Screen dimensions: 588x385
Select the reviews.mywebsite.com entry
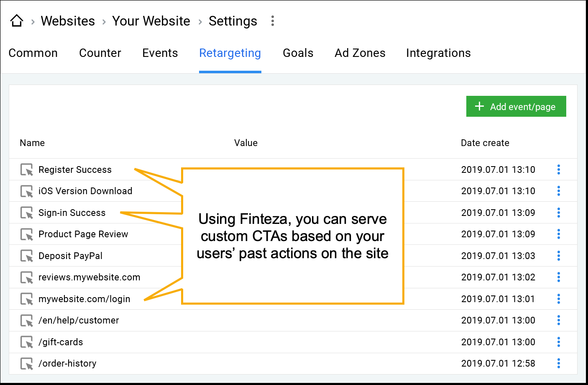point(89,277)
